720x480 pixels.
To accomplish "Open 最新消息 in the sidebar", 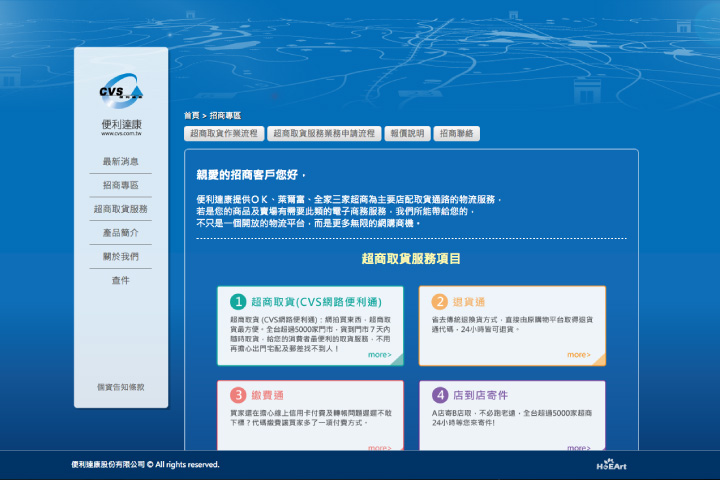I will [x=121, y=161].
